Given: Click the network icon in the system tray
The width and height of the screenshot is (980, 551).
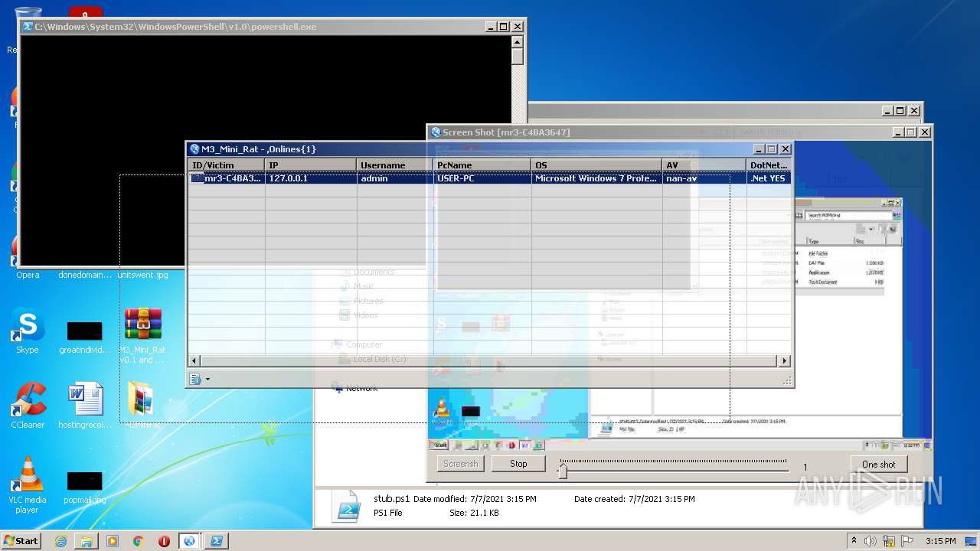Looking at the screenshot, I should click(889, 541).
